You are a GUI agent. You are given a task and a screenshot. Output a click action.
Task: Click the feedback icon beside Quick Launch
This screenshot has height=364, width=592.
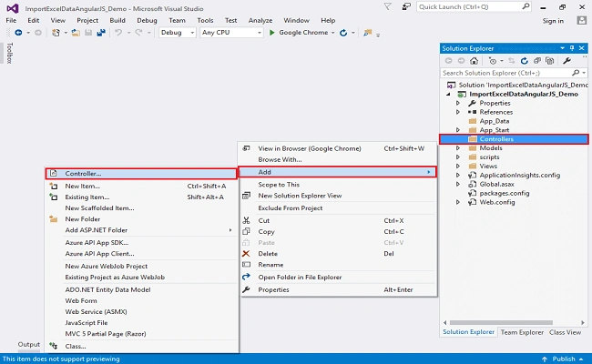(406, 6)
